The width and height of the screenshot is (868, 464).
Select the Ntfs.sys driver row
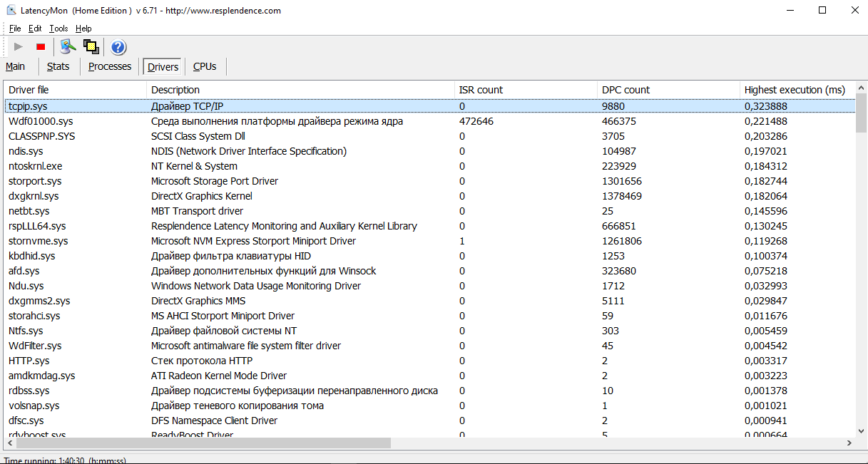(429, 331)
